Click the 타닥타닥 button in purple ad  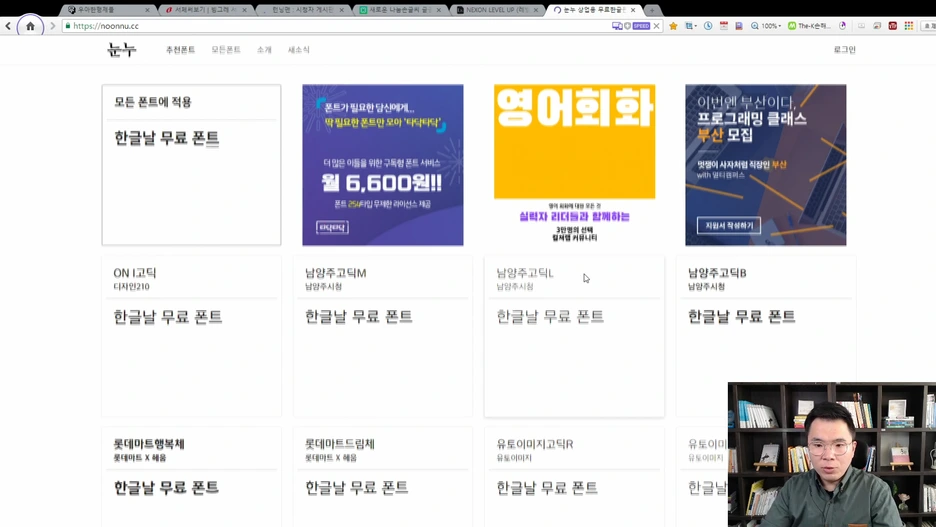coord(332,227)
